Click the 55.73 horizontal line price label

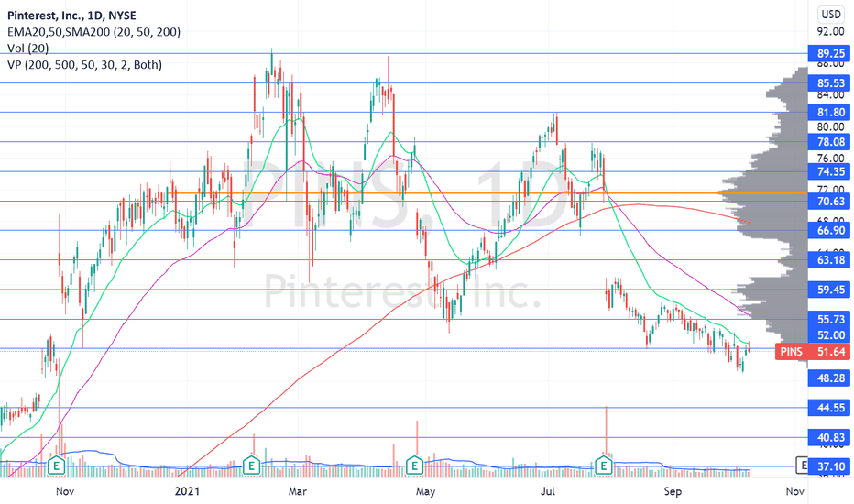[828, 319]
